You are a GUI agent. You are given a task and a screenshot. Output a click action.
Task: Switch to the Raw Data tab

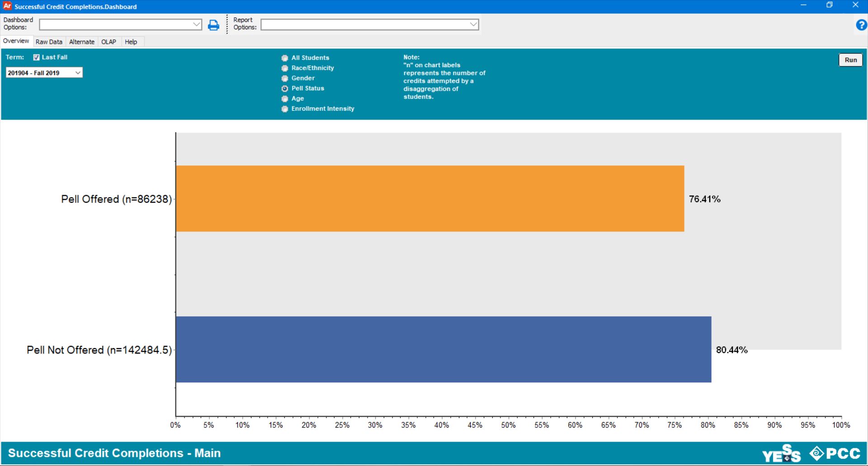[49, 42]
